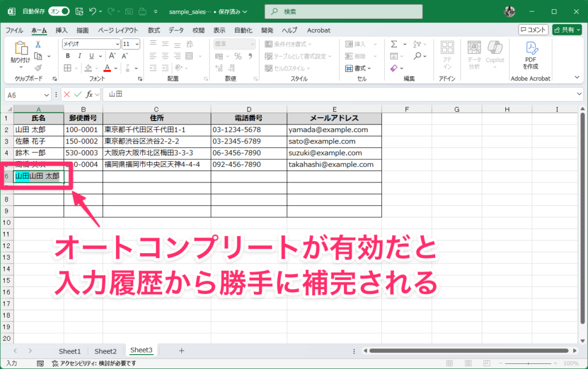
Task: Toggle italic formatting
Action: click(79, 56)
